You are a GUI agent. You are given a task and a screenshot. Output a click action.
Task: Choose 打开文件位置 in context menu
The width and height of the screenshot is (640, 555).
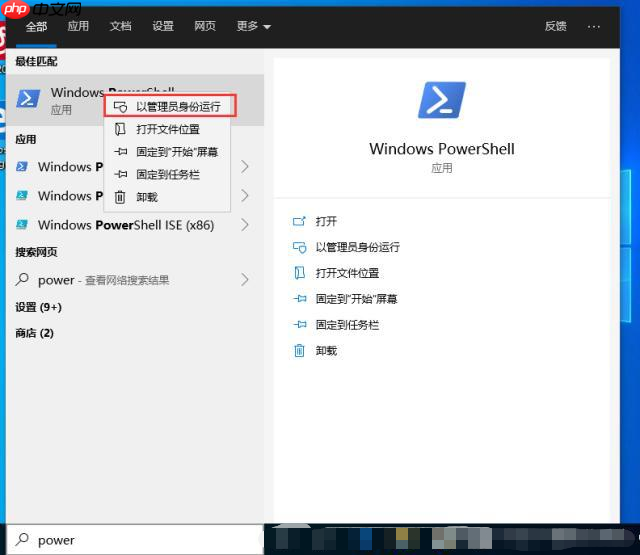168,129
